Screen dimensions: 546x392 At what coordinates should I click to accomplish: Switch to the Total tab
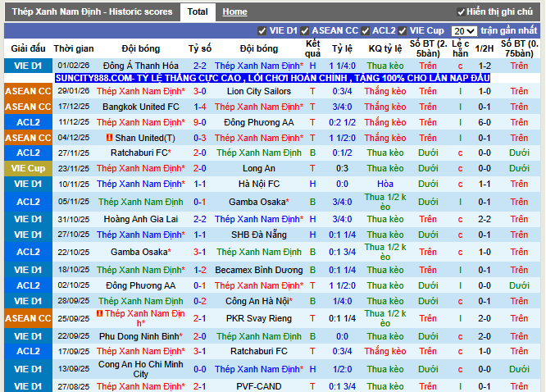pos(198,11)
